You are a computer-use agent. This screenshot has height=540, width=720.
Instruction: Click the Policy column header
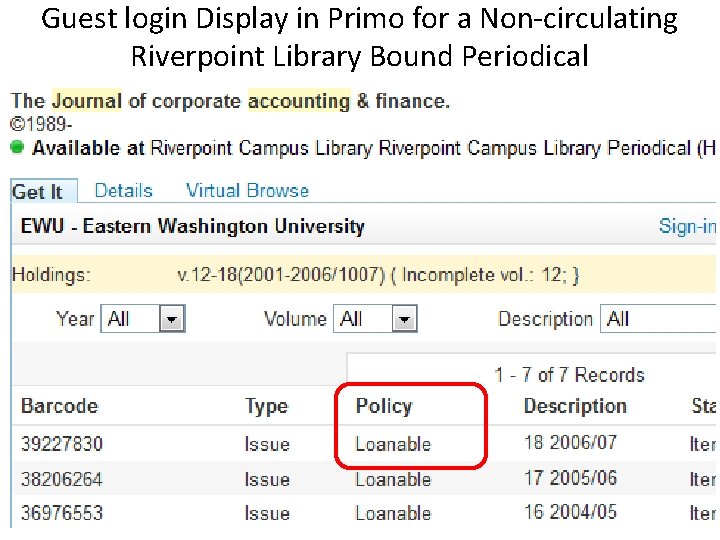click(x=384, y=406)
